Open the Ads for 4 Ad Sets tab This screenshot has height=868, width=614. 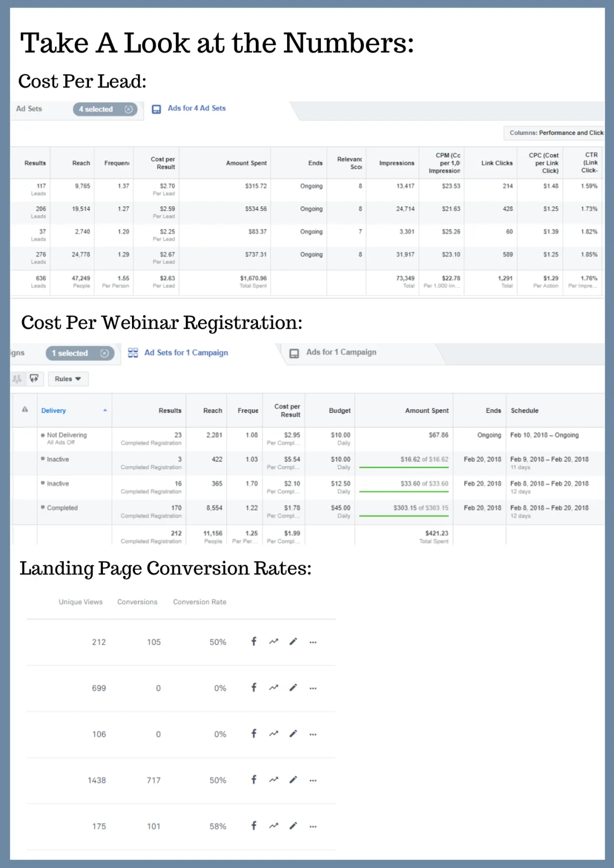pos(196,108)
